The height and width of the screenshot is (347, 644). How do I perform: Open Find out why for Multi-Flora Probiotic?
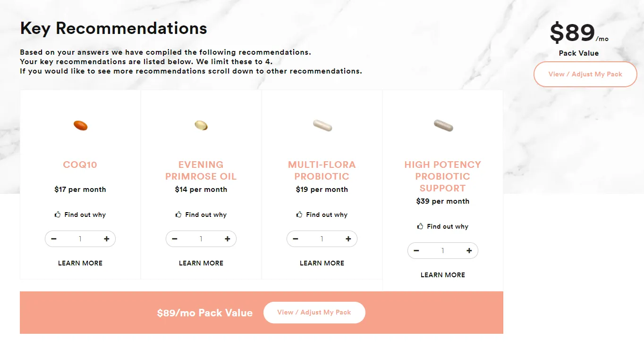point(322,215)
